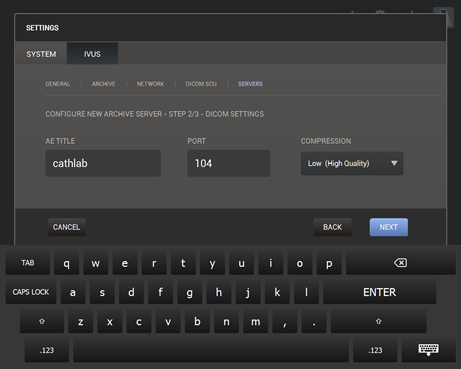Tap the h key
461x369 pixels.
click(219, 292)
